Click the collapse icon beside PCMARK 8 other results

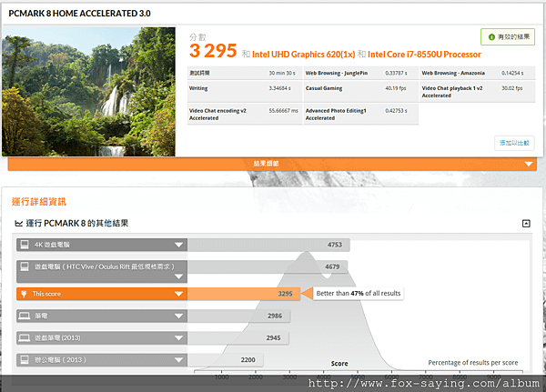pos(526,224)
